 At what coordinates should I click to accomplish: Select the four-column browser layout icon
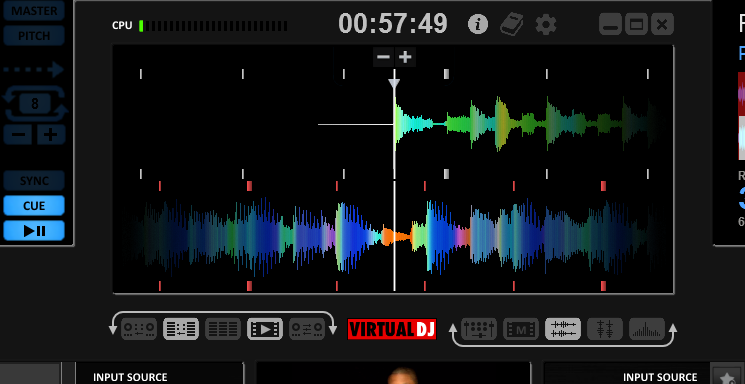223,328
